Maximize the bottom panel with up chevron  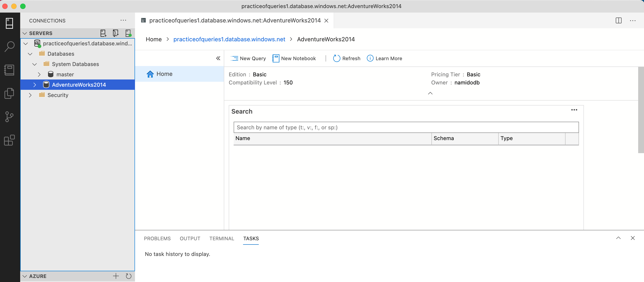point(618,238)
